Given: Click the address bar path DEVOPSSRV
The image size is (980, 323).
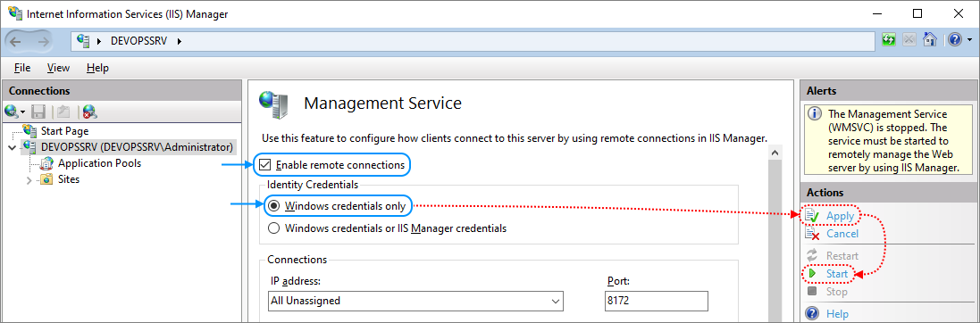Looking at the screenshot, I should (138, 41).
